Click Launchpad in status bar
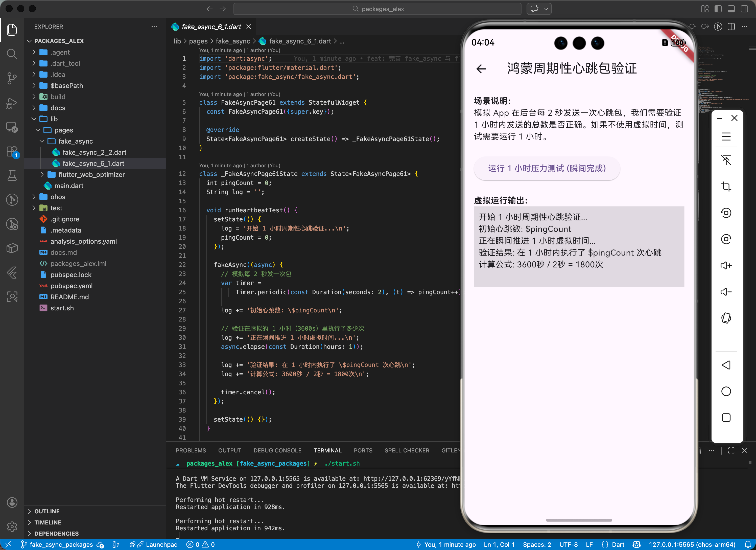This screenshot has height=550, width=756. pyautogui.click(x=161, y=544)
